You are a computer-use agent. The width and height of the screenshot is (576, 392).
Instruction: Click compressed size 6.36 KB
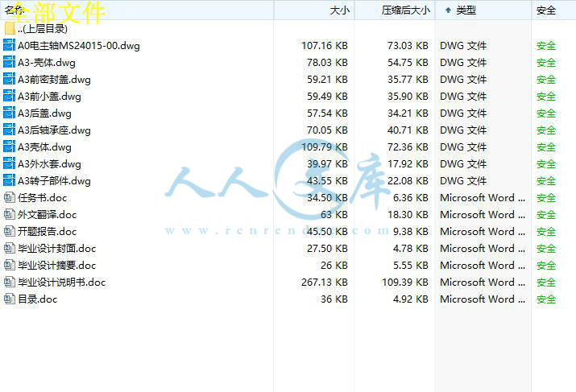click(410, 197)
